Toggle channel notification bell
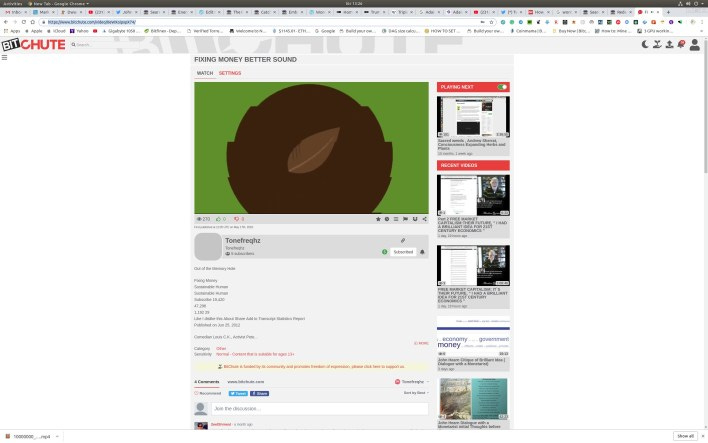 [423, 252]
